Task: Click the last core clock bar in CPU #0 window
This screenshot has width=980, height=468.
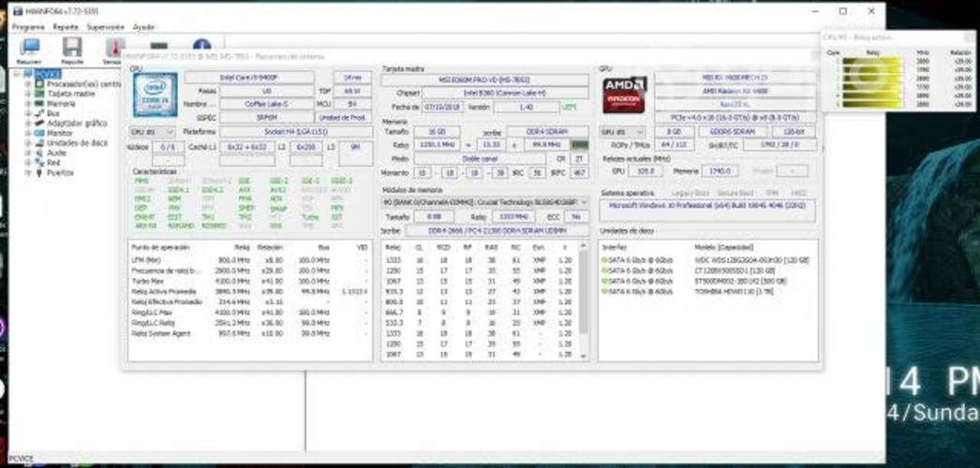Action: click(871, 104)
